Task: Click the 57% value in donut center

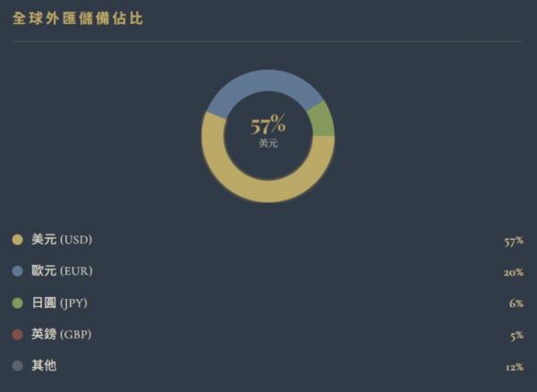Action: point(268,125)
